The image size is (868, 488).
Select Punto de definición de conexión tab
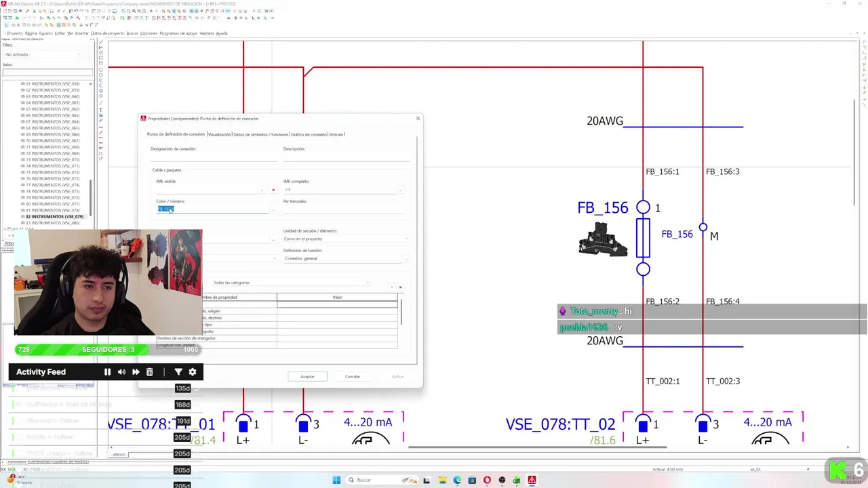point(176,134)
